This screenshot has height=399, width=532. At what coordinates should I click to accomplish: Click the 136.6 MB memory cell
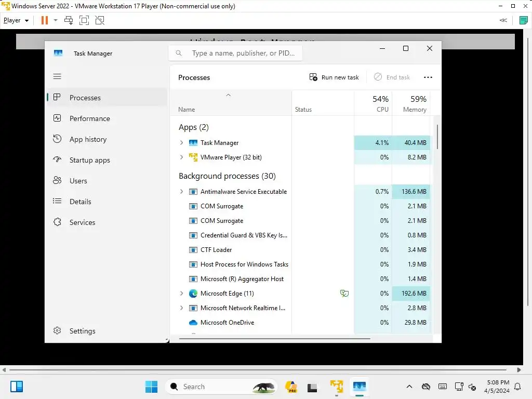click(411, 191)
